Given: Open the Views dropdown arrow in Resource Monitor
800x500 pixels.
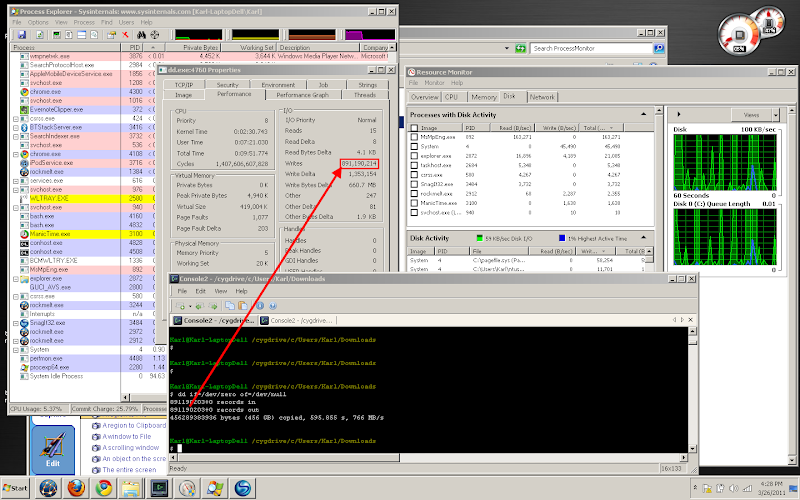Looking at the screenshot, I should click(x=776, y=115).
